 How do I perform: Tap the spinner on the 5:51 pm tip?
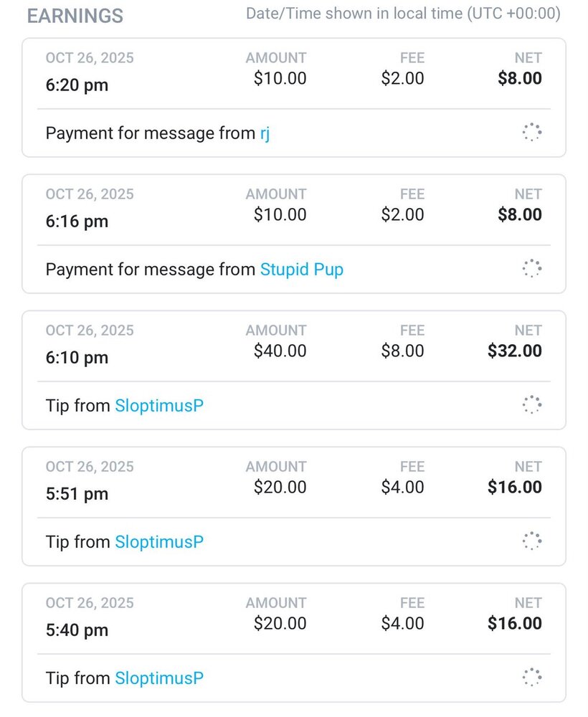531,541
